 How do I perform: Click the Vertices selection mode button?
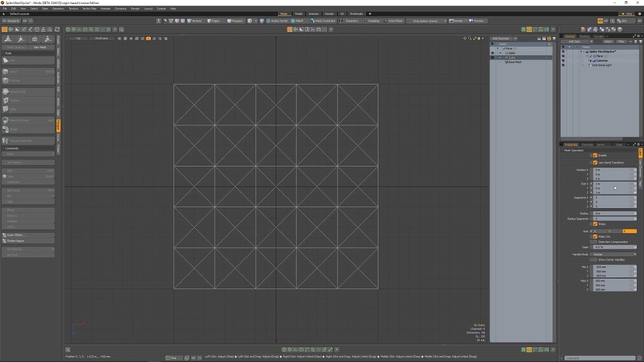195,21
